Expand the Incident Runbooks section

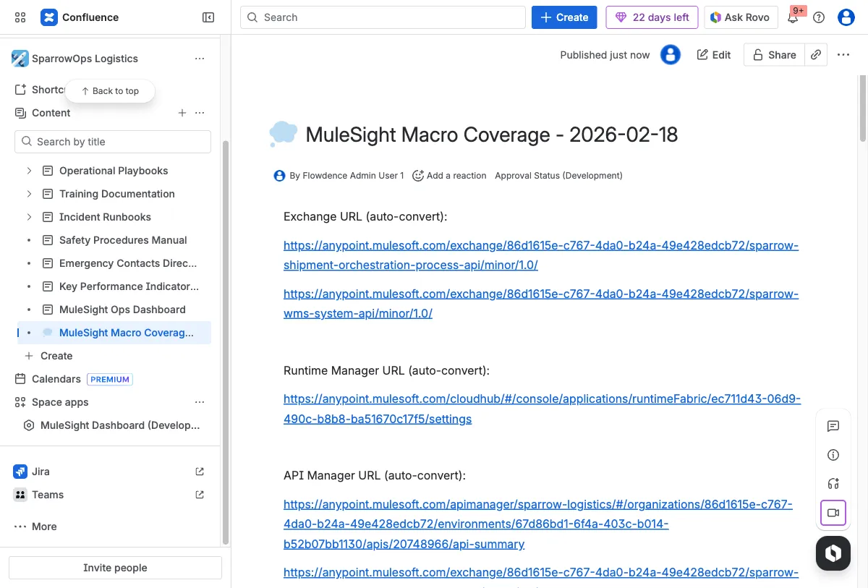coord(30,217)
